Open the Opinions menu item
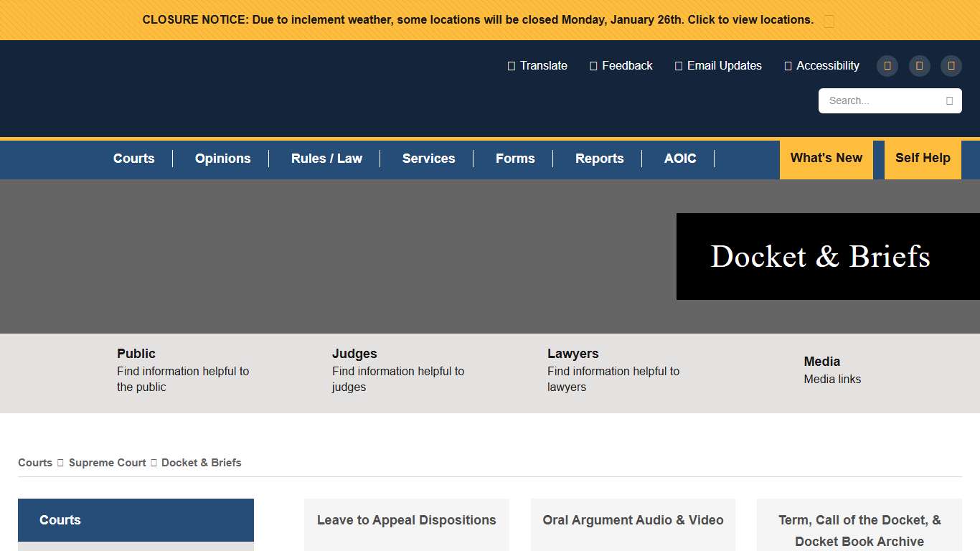Image resolution: width=980 pixels, height=551 pixels. (x=222, y=159)
